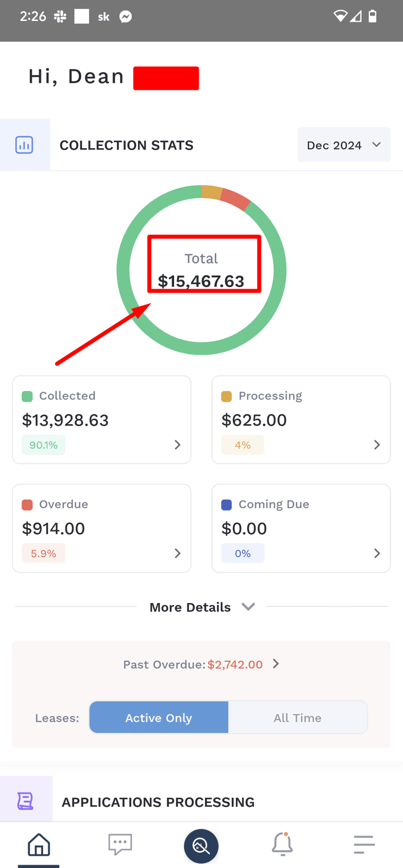Screen dimensions: 403x868
Task: Select the Active Only leases option
Action: click(159, 718)
